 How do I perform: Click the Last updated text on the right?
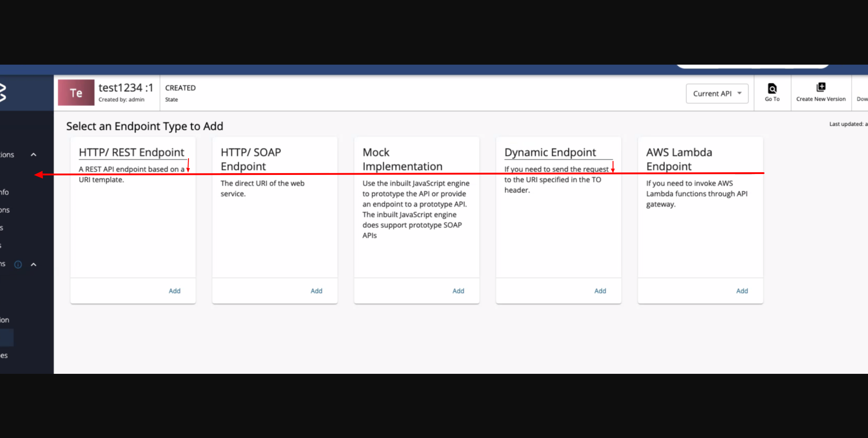(x=849, y=123)
